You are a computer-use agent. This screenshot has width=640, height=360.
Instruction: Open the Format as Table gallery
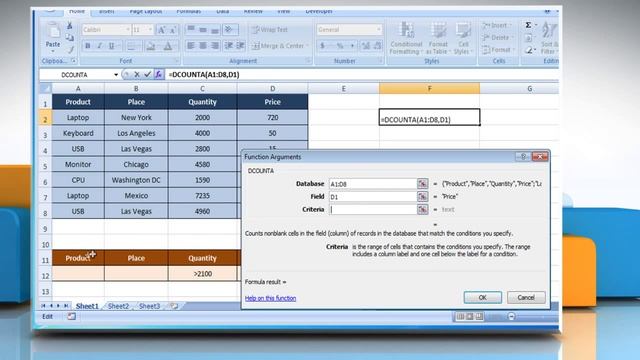click(x=438, y=38)
